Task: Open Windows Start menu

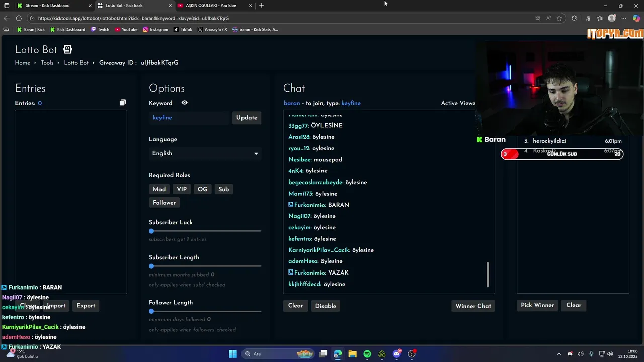Action: (233, 354)
